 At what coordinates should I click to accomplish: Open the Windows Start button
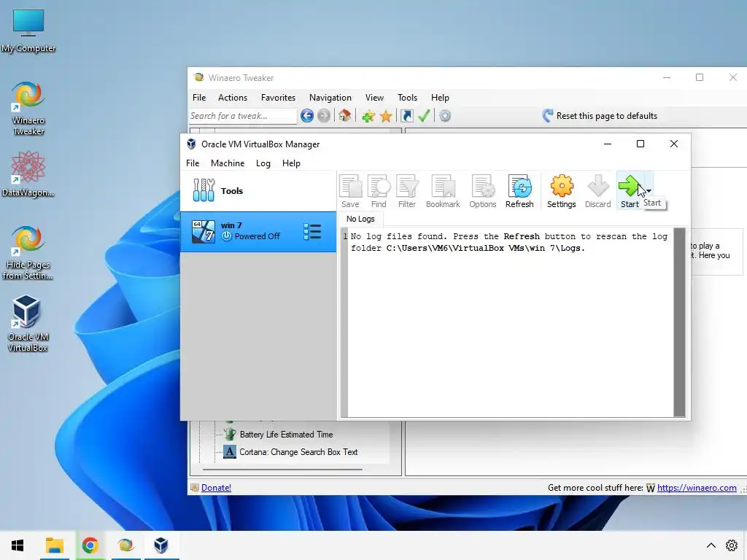click(x=18, y=545)
